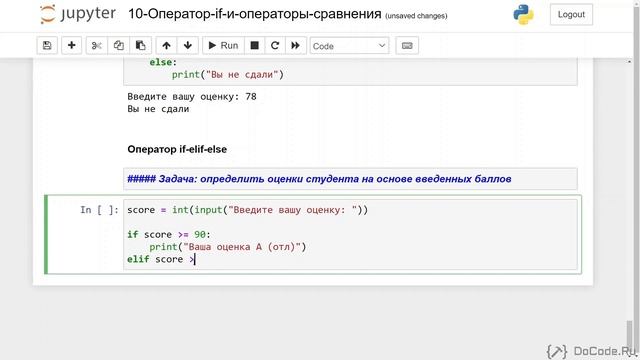Click the line print("Ваша оценка A (отл)")
Viewport: 640px width, 360px height.
click(227, 247)
